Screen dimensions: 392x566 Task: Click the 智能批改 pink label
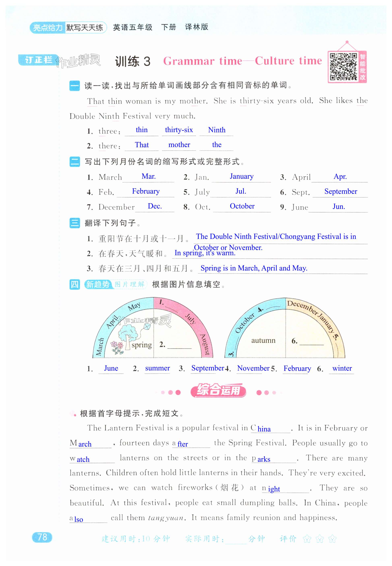point(363,67)
